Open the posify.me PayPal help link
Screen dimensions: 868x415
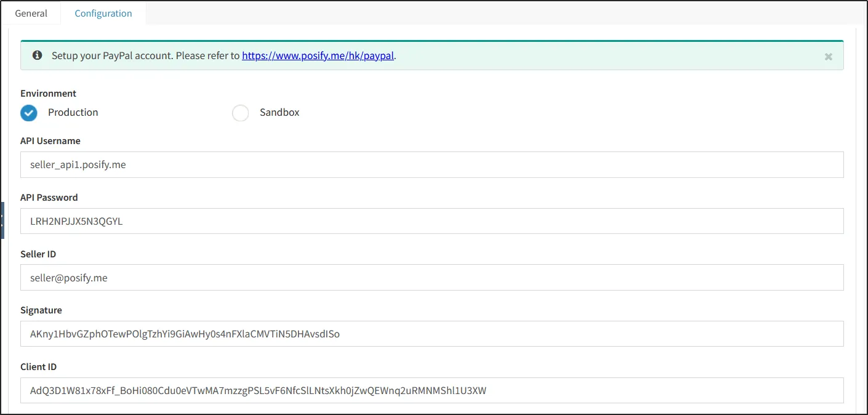[x=318, y=55]
